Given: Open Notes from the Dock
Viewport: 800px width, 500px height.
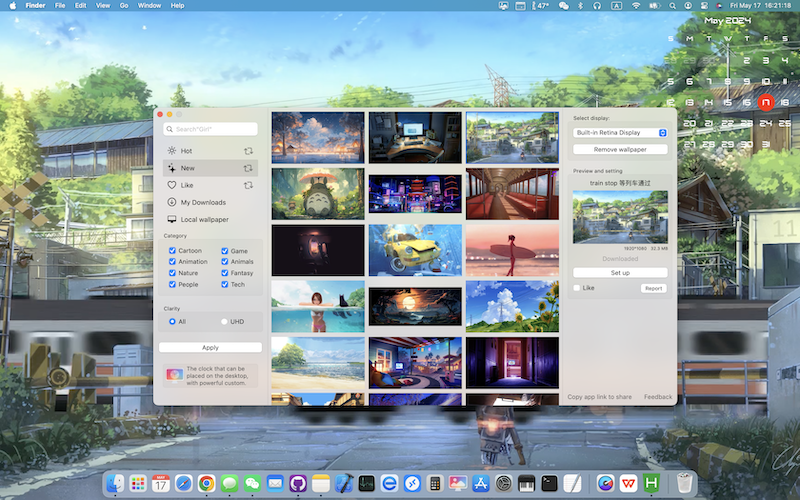Looking at the screenshot, I should pyautogui.click(x=321, y=483).
